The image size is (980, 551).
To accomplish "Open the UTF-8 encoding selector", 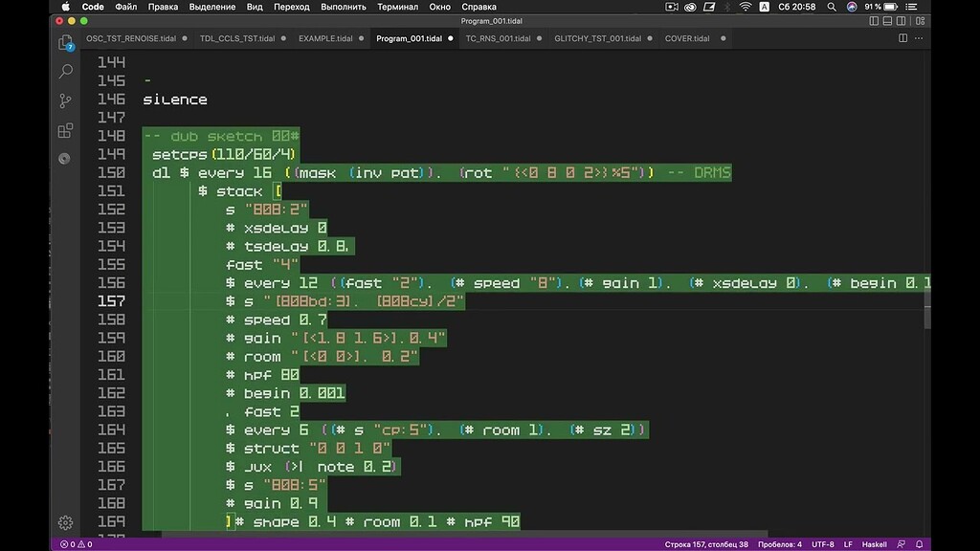I will tap(822, 544).
